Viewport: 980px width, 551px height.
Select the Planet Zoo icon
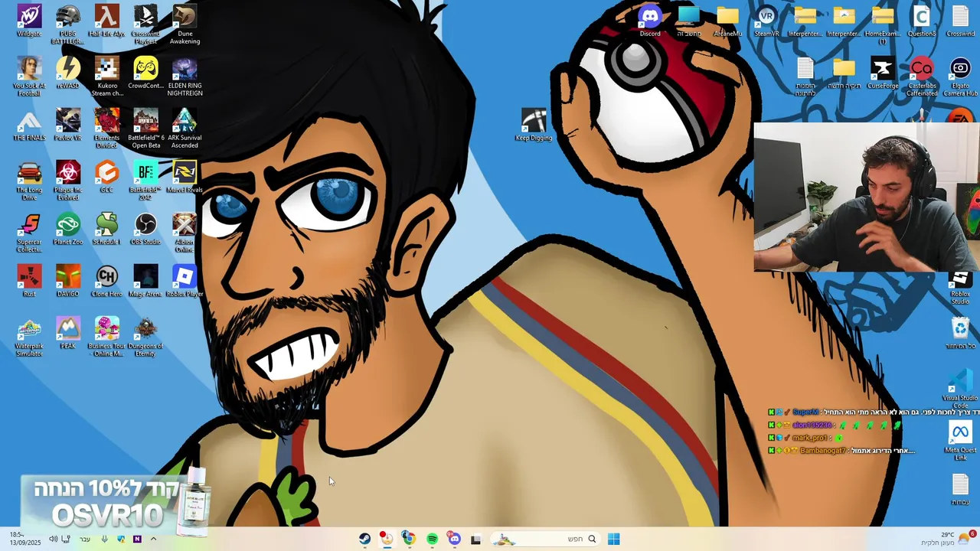[67, 230]
